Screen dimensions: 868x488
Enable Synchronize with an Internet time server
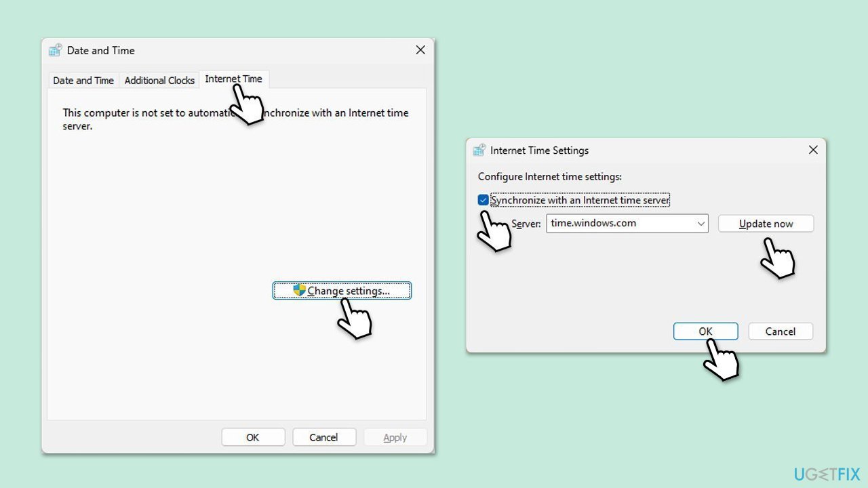483,199
